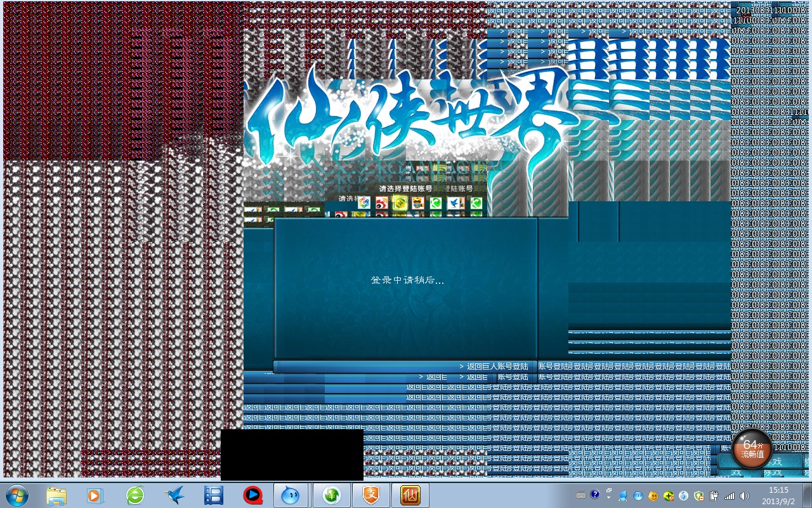Open Windows Explorer from the taskbar
This screenshot has width=812, height=508.
pos(56,495)
